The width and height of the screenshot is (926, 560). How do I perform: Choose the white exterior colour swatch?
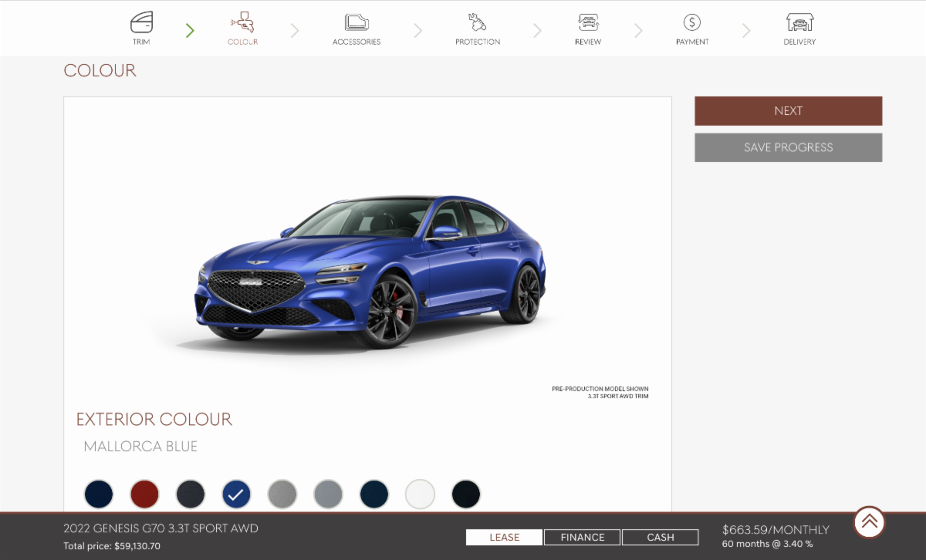(420, 494)
